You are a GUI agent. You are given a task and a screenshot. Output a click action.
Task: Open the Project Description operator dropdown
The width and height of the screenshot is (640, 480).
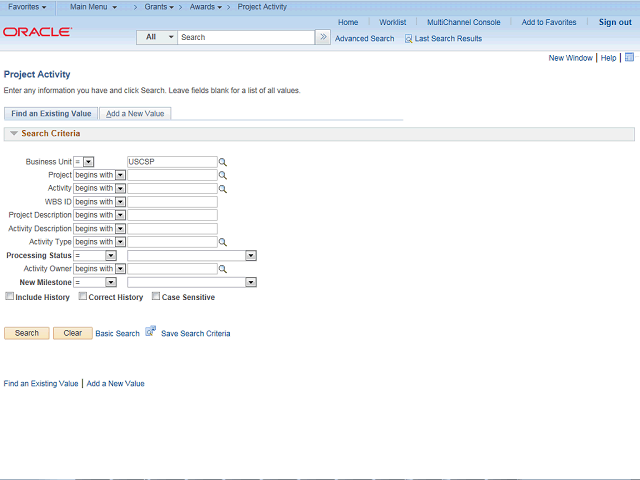(99, 215)
